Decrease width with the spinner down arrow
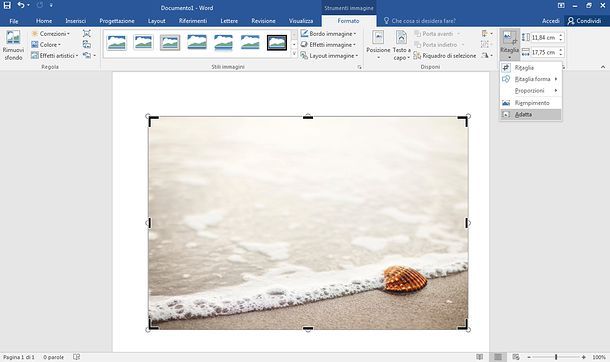 (x=561, y=54)
